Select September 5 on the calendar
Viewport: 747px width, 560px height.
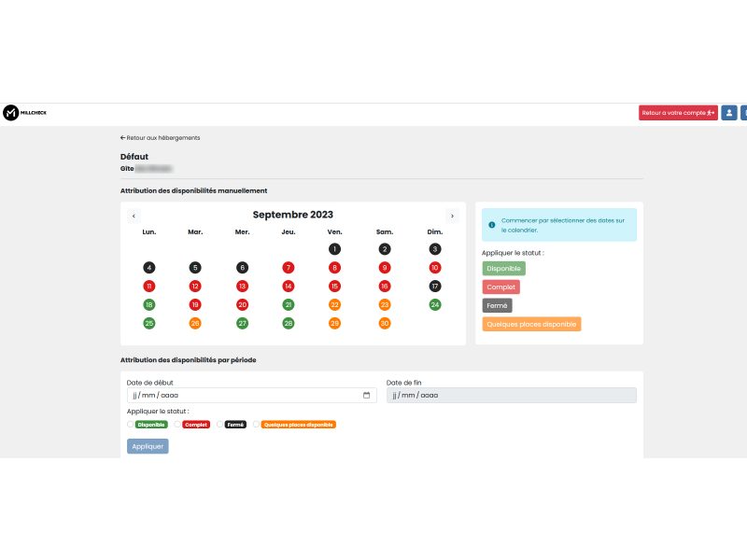[195, 268]
